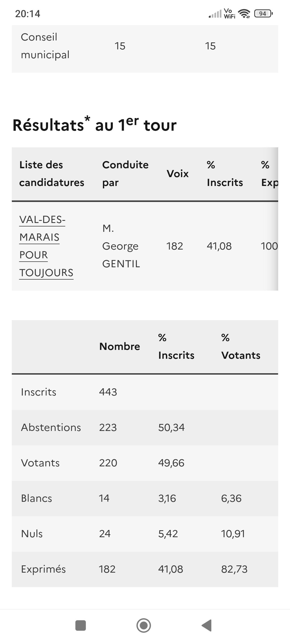Tap the VoWiFi indicator in status bar
This screenshot has height=644, width=290.
pos(229,13)
